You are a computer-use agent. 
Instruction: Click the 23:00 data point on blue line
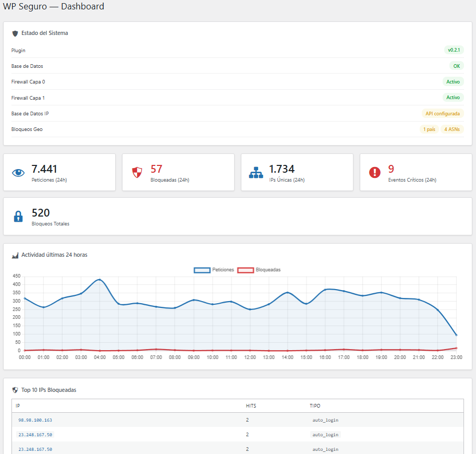pyautogui.click(x=456, y=335)
